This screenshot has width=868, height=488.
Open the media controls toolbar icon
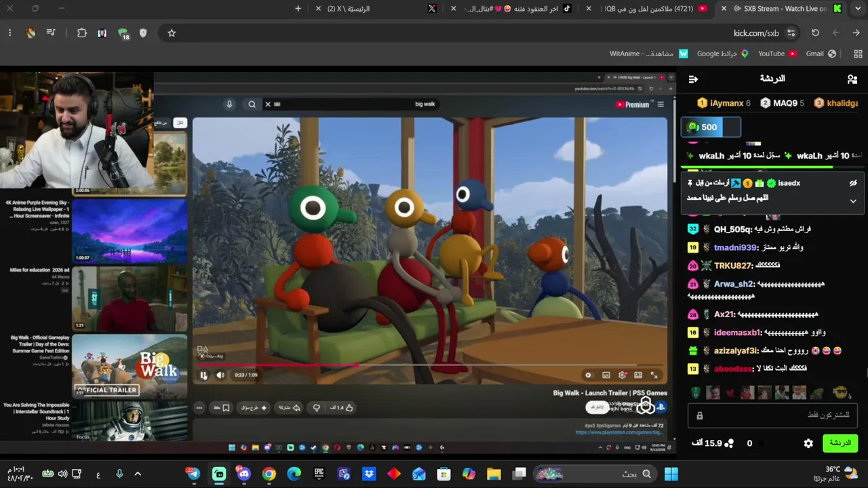click(51, 33)
